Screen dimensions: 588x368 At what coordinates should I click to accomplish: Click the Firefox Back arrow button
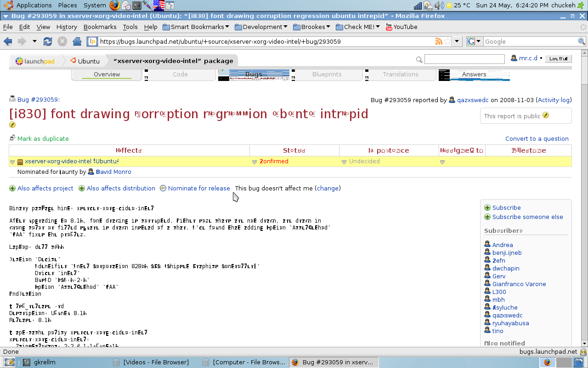click(8, 41)
